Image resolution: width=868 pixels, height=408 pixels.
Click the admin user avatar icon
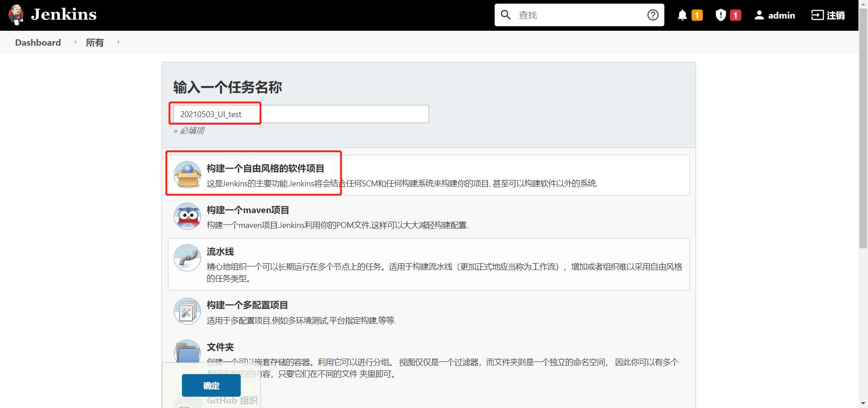[x=759, y=15]
